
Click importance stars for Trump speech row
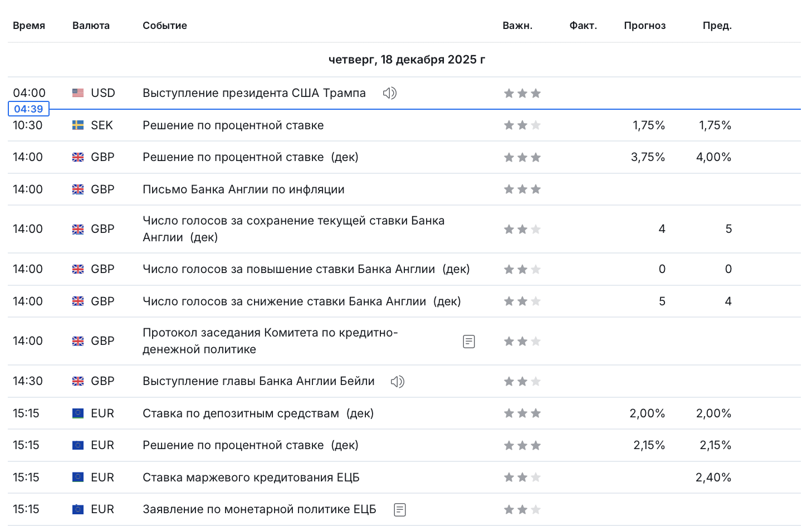pyautogui.click(x=522, y=93)
